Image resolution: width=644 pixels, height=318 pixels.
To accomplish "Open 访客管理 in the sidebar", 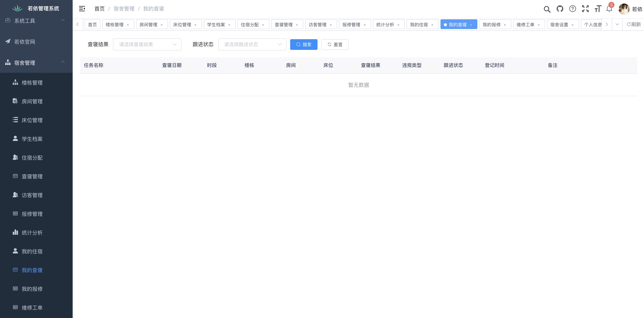I will (x=36, y=195).
